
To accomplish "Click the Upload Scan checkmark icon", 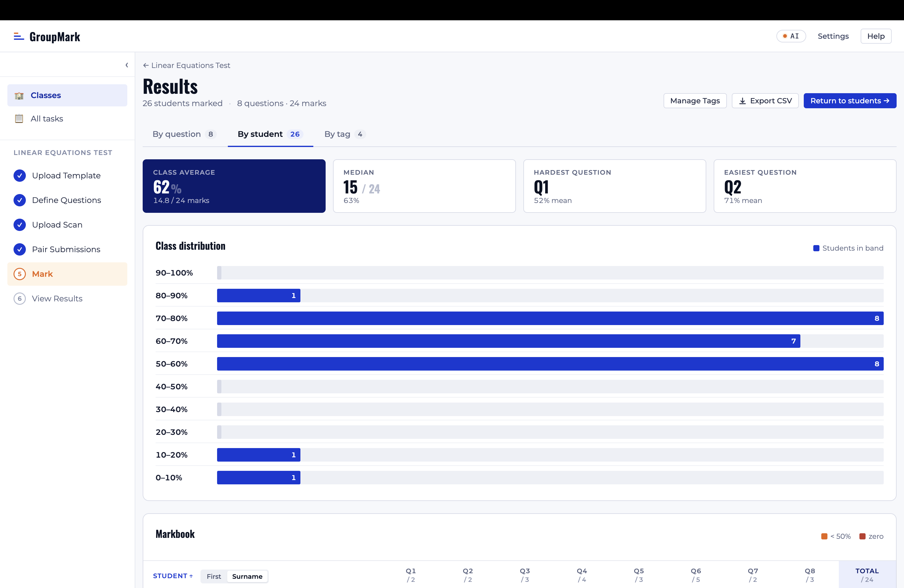I will [x=20, y=224].
